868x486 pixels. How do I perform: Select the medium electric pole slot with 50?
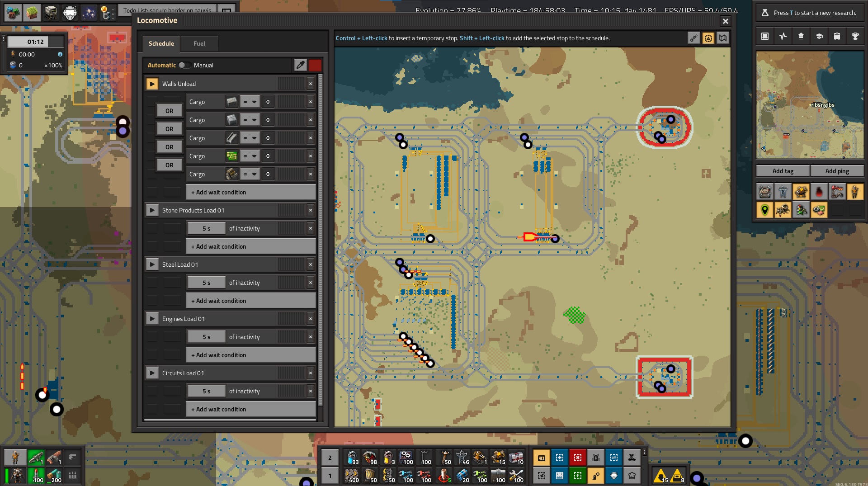pos(443,458)
